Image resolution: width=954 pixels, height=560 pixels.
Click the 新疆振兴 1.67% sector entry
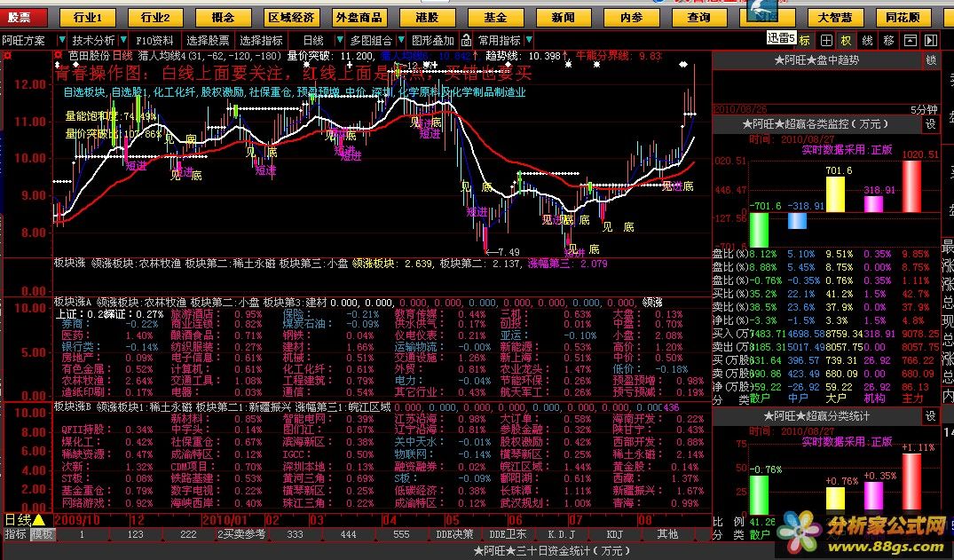tap(658, 491)
